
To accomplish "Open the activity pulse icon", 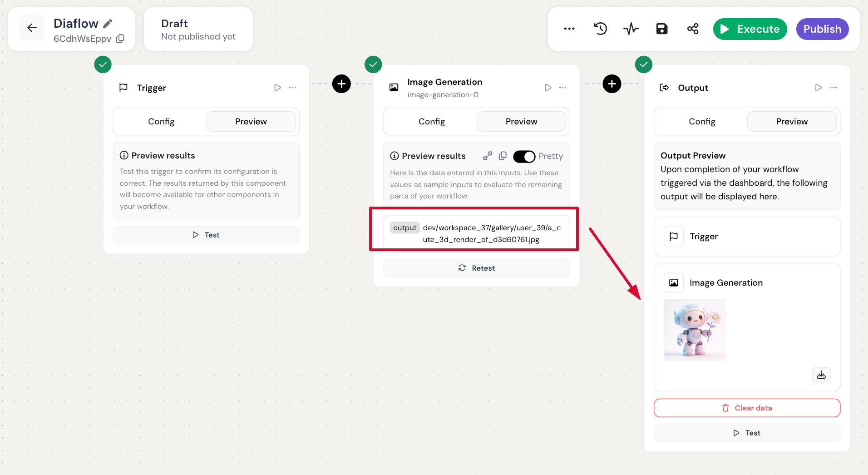I will tap(631, 29).
